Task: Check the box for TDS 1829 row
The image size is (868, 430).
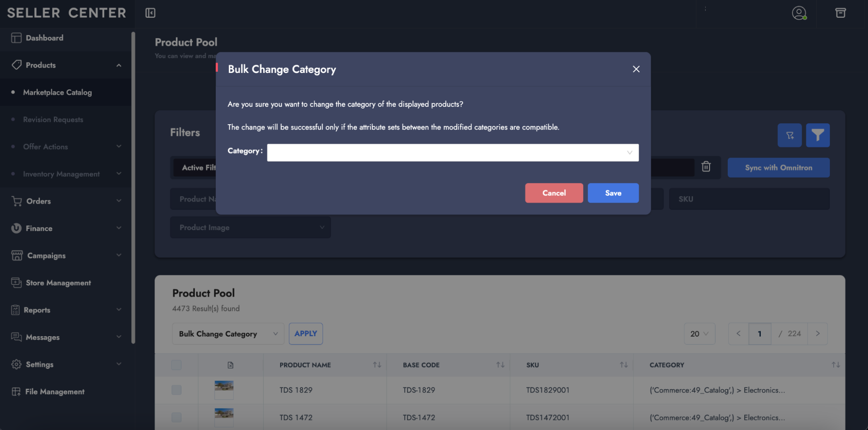Action: [176, 390]
